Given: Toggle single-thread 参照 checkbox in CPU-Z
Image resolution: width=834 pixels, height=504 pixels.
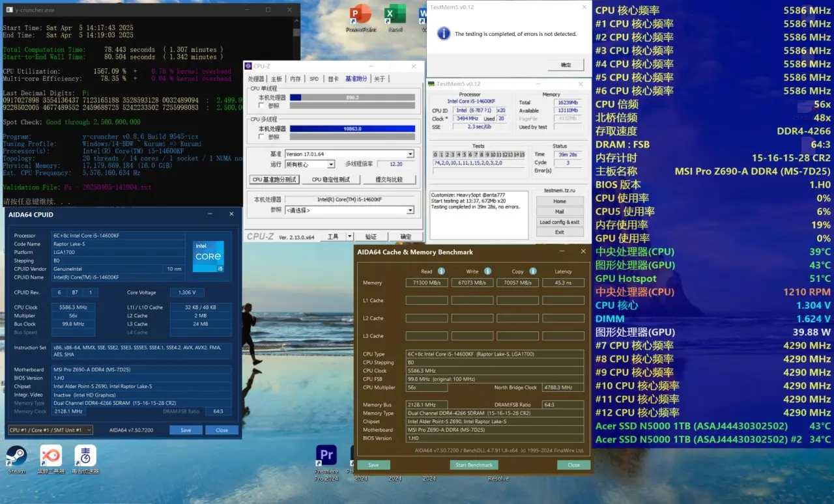Looking at the screenshot, I should (x=261, y=105).
